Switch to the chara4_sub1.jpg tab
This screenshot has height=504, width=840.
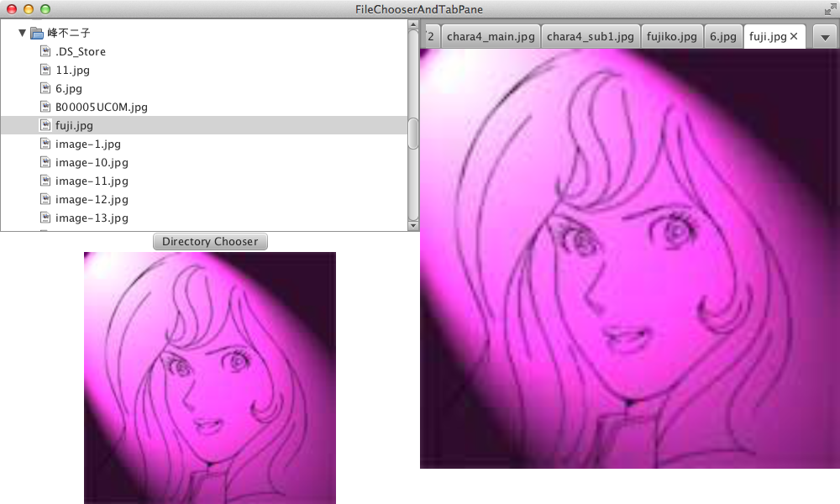coord(591,36)
